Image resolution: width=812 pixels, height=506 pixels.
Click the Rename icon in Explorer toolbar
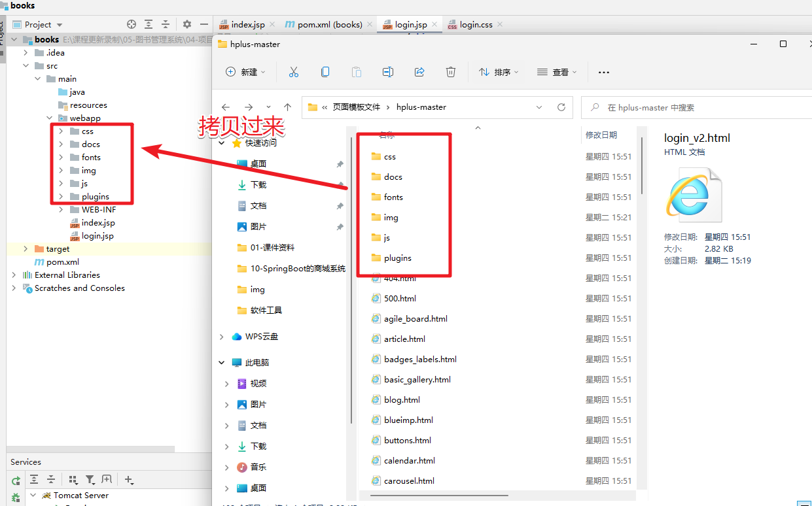click(388, 72)
